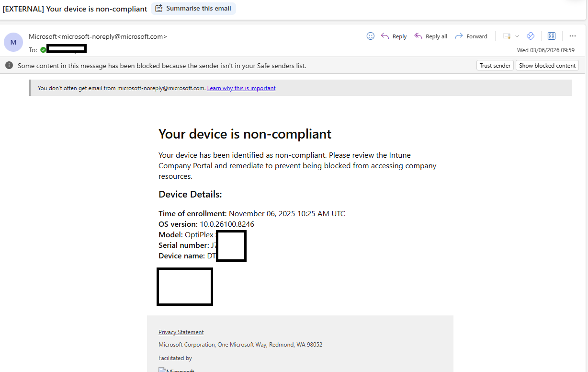
Task: Open the Privacy Statement link
Action: pos(181,332)
